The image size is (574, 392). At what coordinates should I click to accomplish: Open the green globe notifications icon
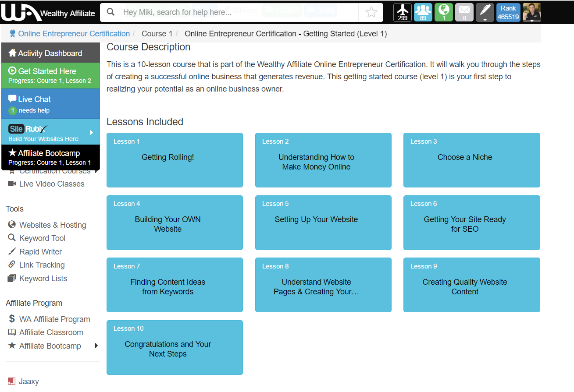444,12
